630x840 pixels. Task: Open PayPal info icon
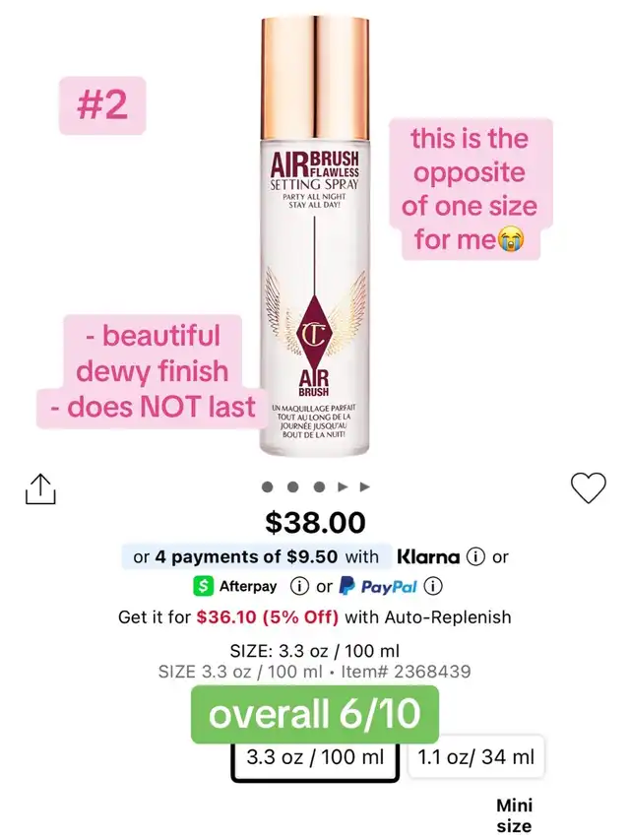[433, 586]
